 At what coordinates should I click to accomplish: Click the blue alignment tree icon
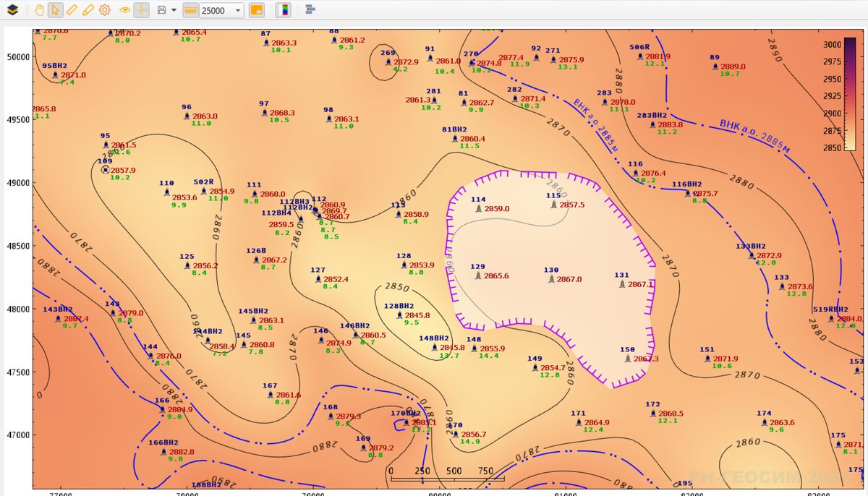310,10
